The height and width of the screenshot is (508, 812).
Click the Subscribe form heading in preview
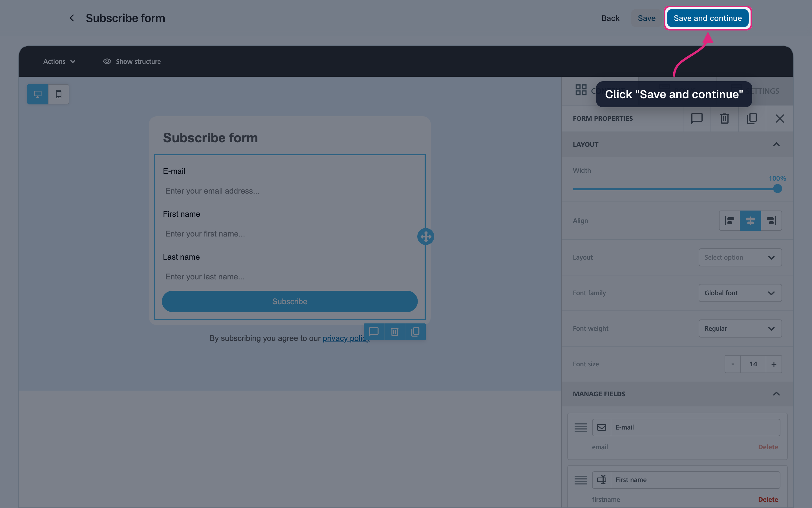[210, 138]
